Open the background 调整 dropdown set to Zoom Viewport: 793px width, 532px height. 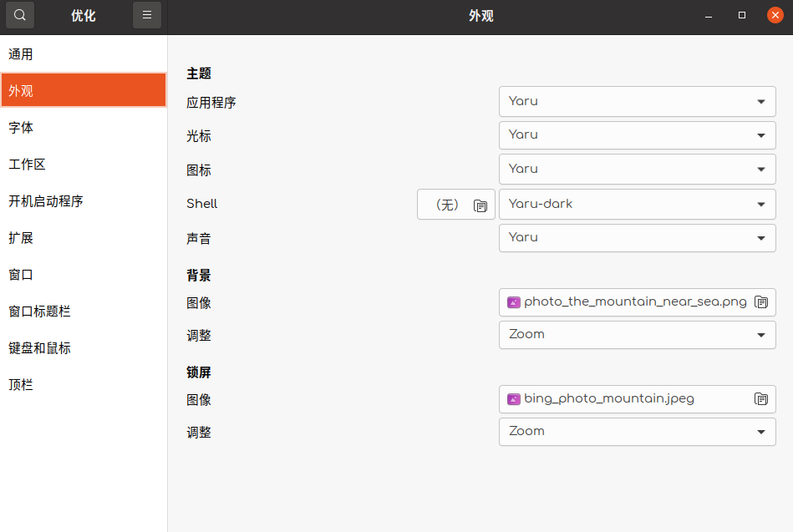pos(637,335)
